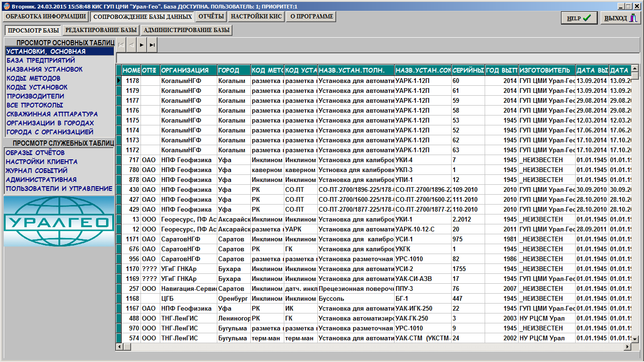Click organization cell ЦГБ
644x362 pixels.
(188, 298)
